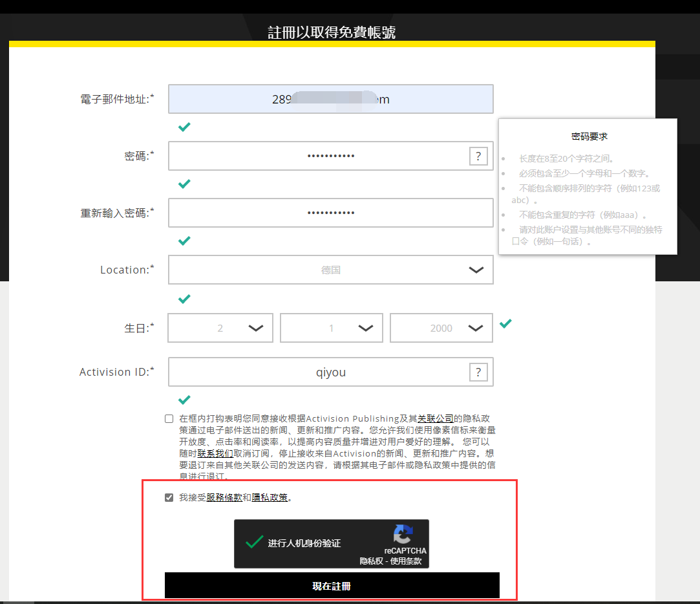The width and height of the screenshot is (700, 604).
Task: Click the password help question mark icon
Action: click(x=478, y=156)
